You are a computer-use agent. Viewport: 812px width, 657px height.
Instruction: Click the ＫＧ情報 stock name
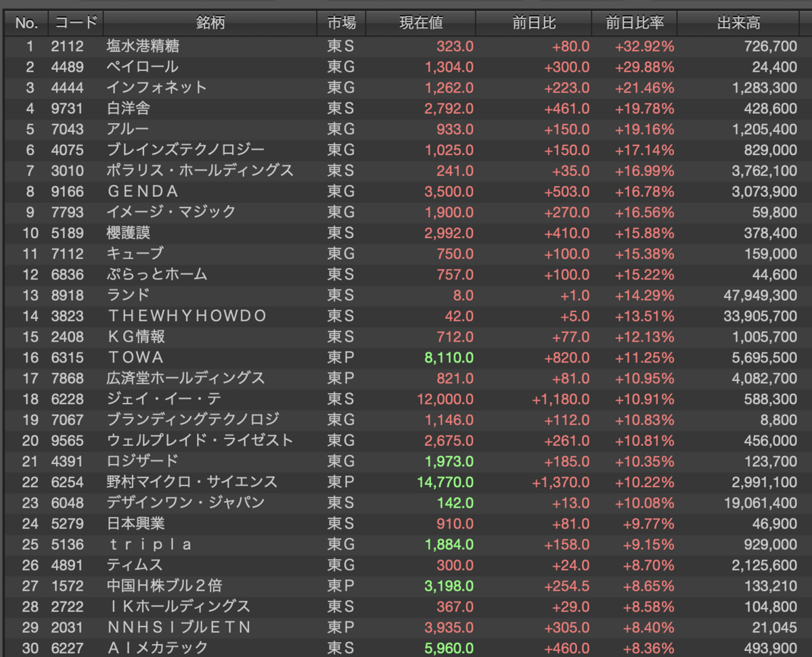tap(135, 336)
